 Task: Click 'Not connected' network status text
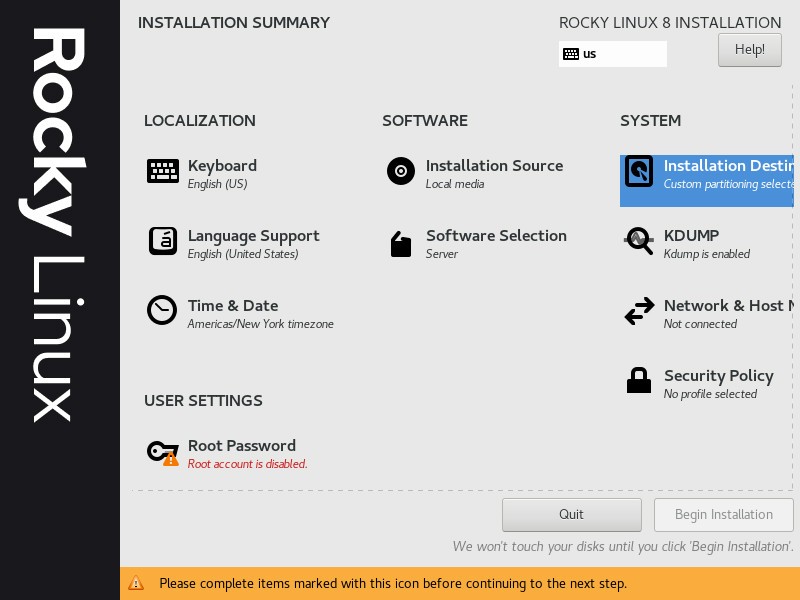click(x=701, y=324)
